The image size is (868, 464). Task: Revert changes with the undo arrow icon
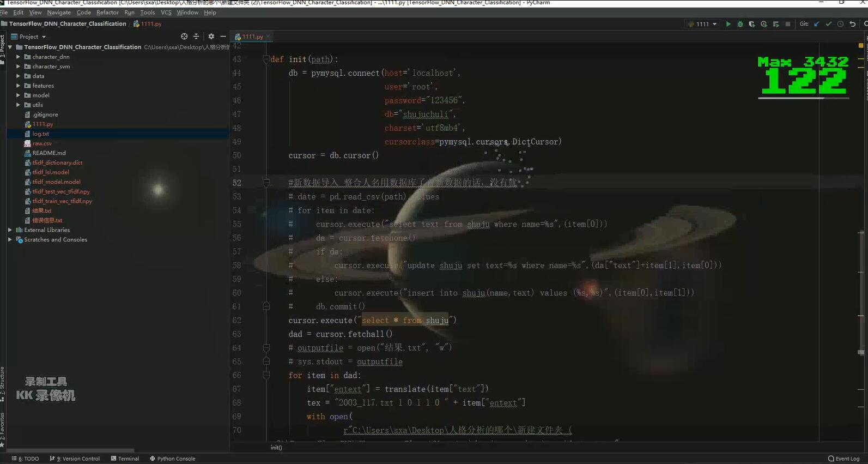[x=853, y=24]
